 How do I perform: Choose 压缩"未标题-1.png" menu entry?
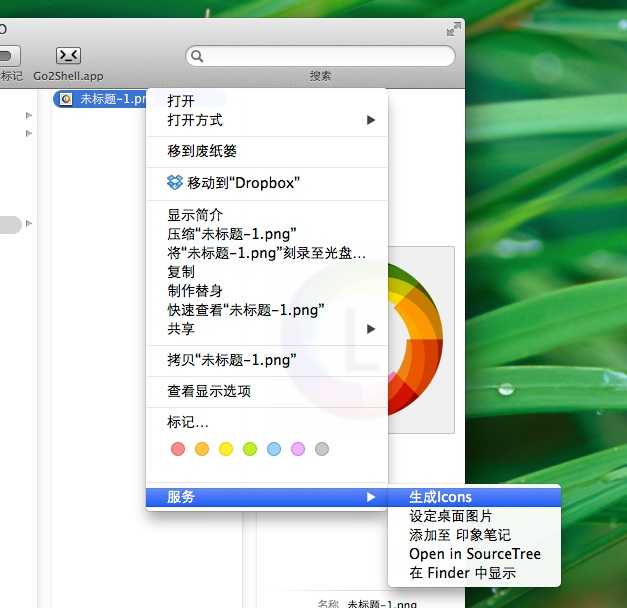(267, 234)
